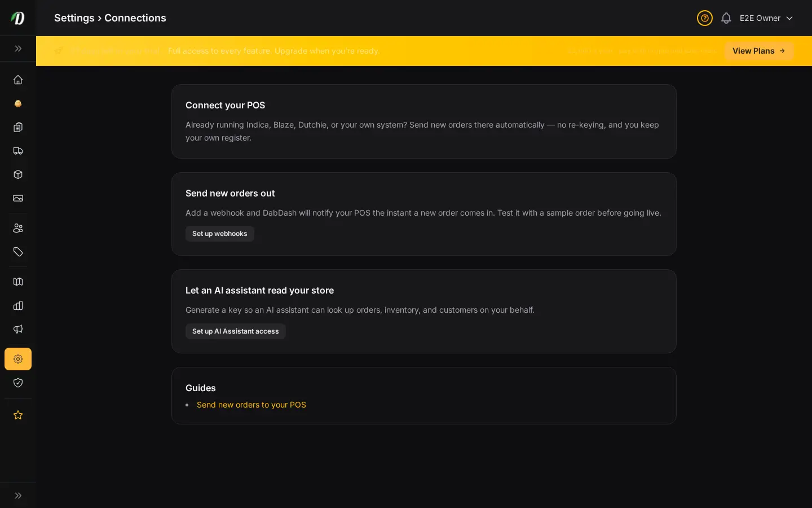812x508 pixels.
Task: Open the orders clipboard icon in sidebar
Action: click(x=18, y=127)
